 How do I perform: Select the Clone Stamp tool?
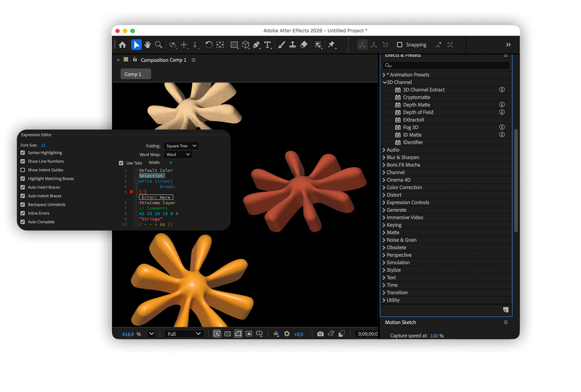292,45
